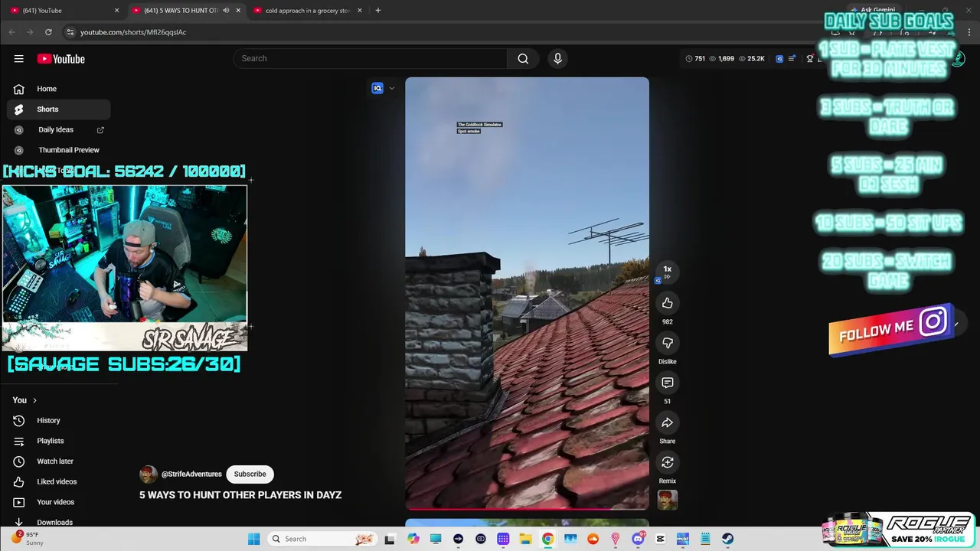Open the Chrome three-dot menu

(x=969, y=32)
